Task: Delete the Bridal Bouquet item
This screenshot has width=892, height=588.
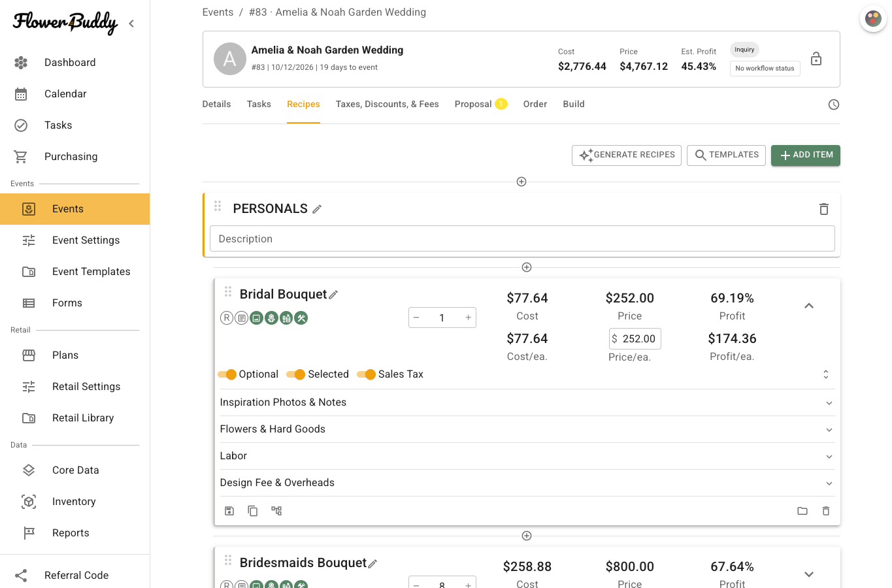Action: pyautogui.click(x=826, y=511)
